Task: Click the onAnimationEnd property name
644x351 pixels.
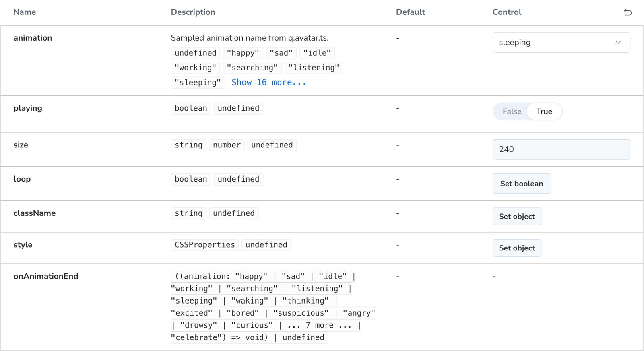Action: point(46,276)
